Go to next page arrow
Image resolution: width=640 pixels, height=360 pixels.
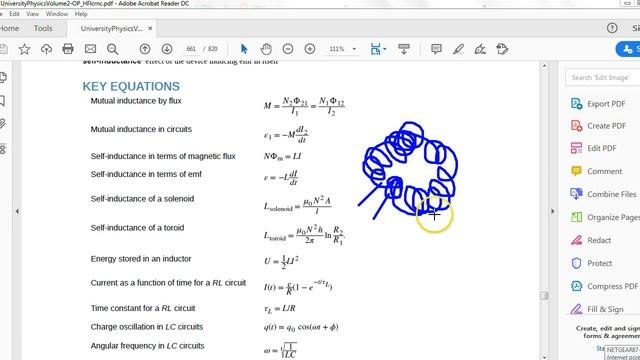tap(167, 49)
